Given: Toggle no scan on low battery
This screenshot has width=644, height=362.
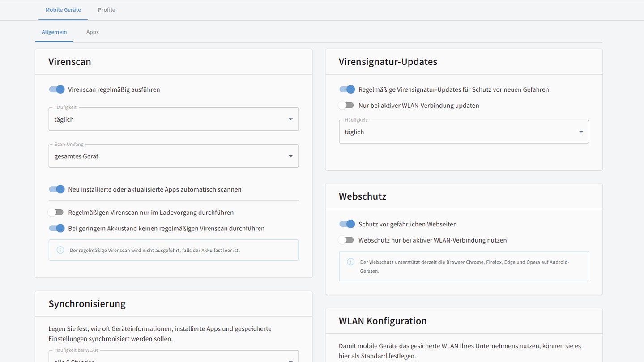Looking at the screenshot, I should (57, 229).
